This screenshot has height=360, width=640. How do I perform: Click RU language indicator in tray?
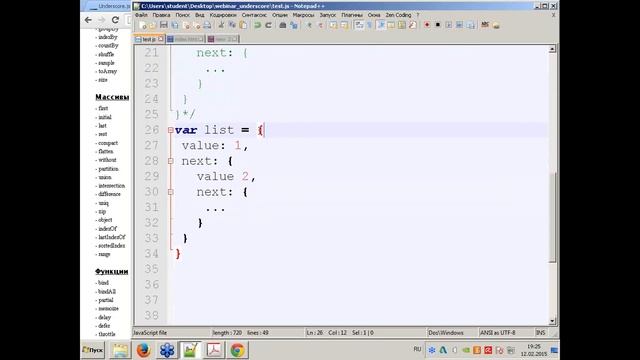pos(417,349)
